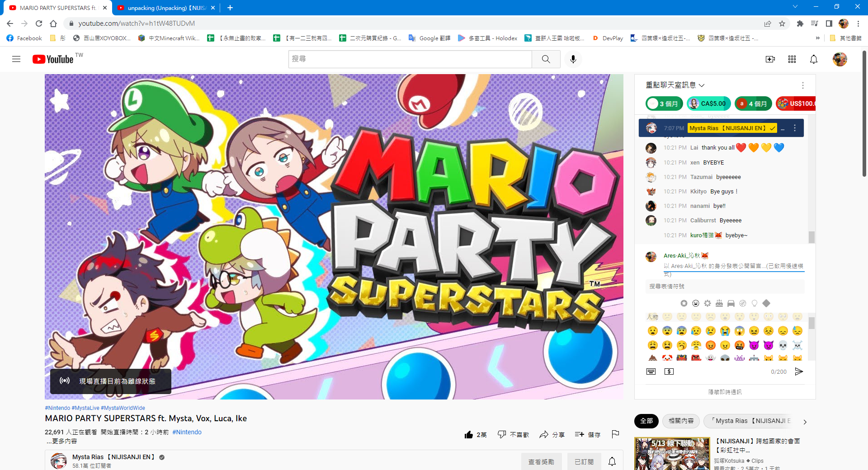This screenshot has width=868, height=470.
Task: Show more bookmarks with the » chevron
Action: tap(817, 38)
